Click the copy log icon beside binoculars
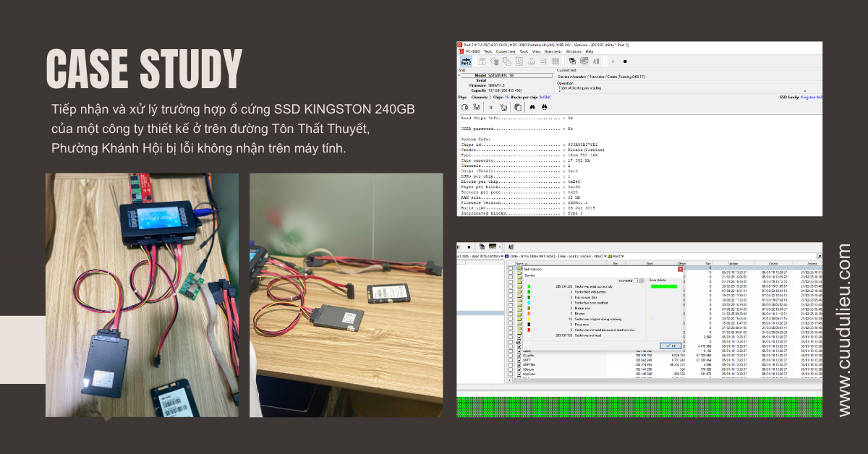Image resolution: width=868 pixels, height=454 pixels. coord(518,107)
